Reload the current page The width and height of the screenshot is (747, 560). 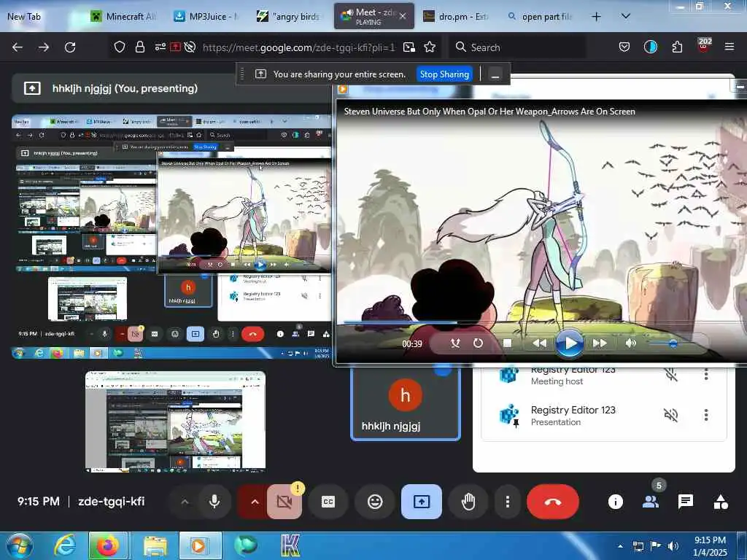coord(70,47)
